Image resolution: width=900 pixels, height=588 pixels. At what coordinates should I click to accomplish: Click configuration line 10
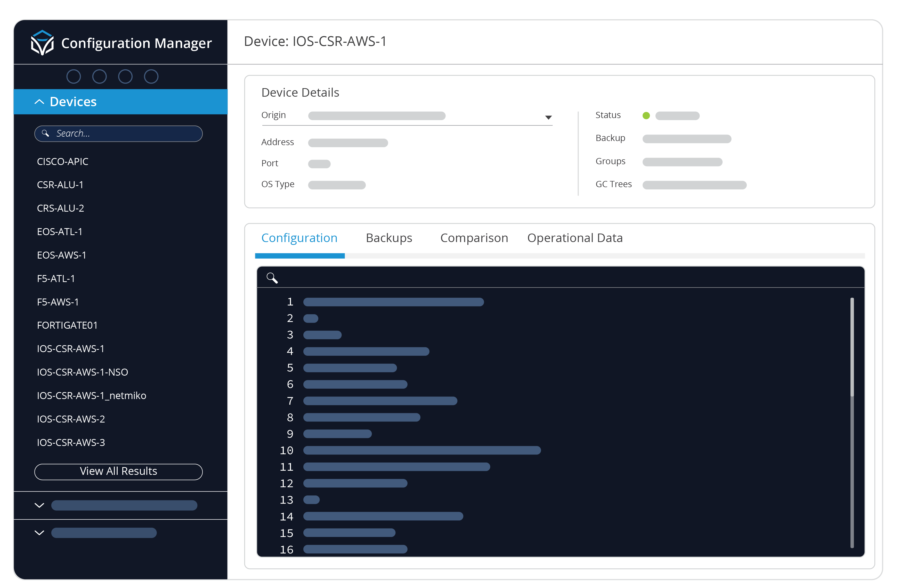tap(422, 450)
